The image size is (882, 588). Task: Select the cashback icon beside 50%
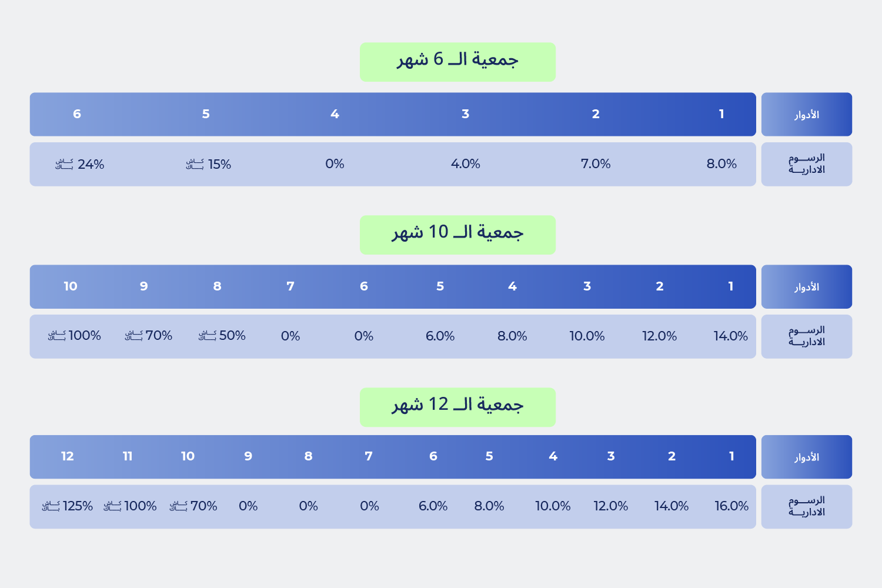(x=207, y=336)
